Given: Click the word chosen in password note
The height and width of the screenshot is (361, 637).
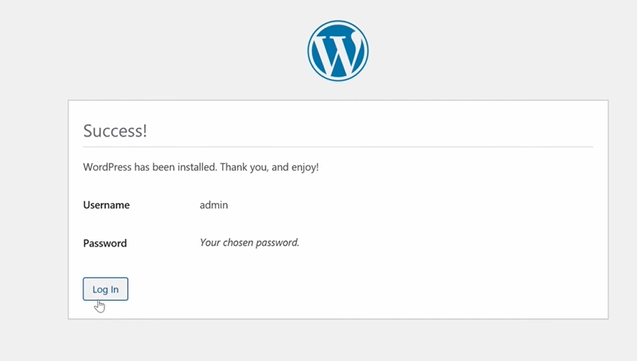Looking at the screenshot, I should (237, 242).
